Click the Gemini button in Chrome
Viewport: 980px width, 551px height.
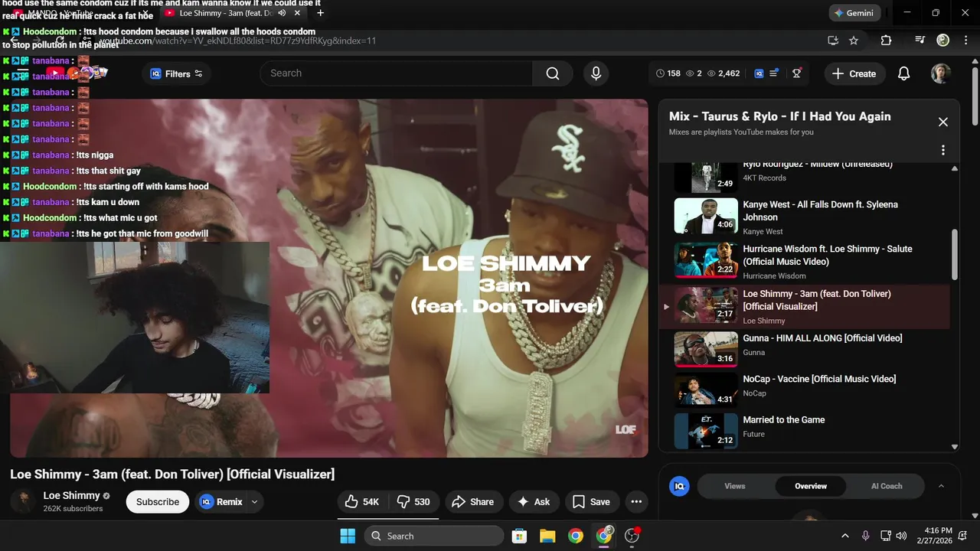pyautogui.click(x=854, y=13)
